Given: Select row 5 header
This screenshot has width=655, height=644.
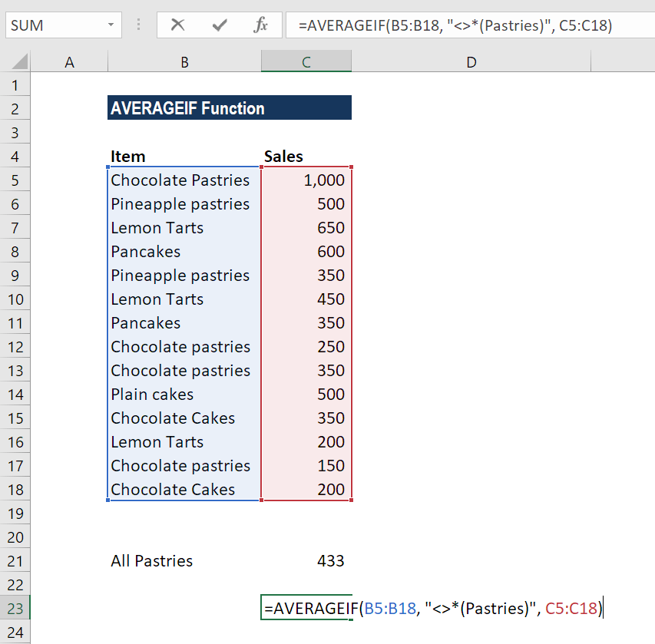Looking at the screenshot, I should (x=15, y=180).
